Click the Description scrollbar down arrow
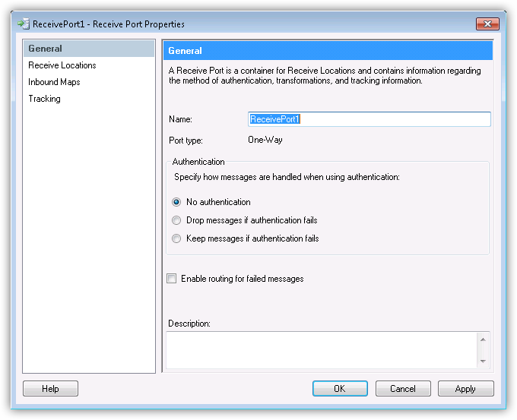Image resolution: width=517 pixels, height=420 pixels. tap(483, 362)
